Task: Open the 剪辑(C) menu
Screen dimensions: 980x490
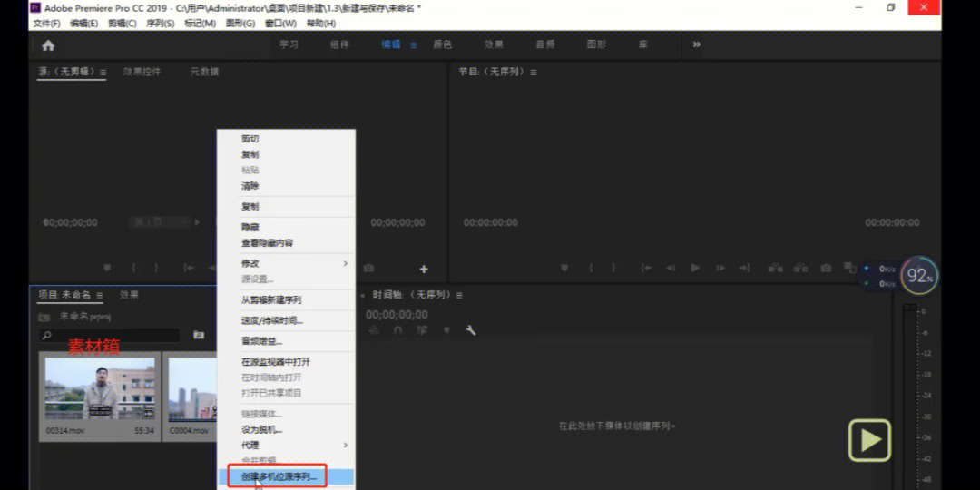Action: click(x=122, y=23)
